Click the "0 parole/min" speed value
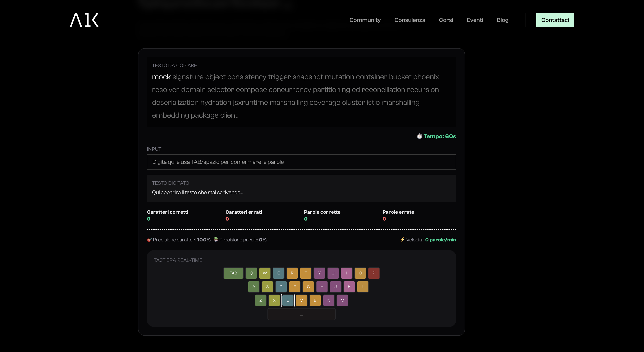The width and height of the screenshot is (644, 352). (440, 240)
